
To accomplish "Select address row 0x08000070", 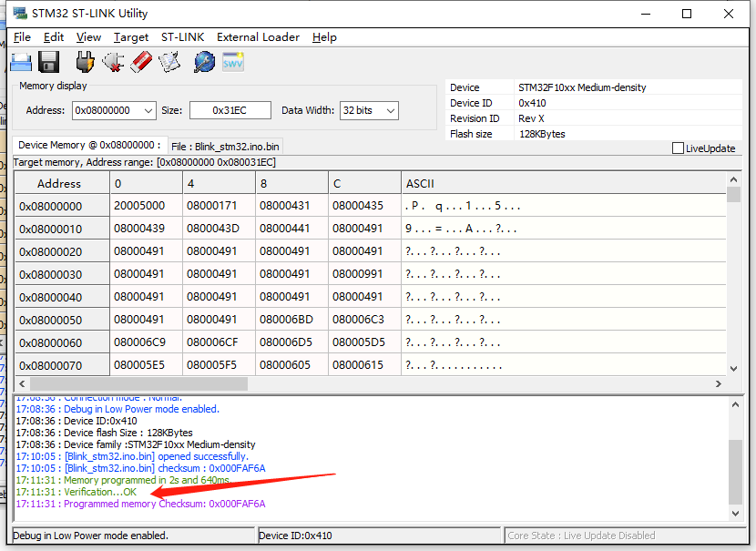I will pos(62,365).
